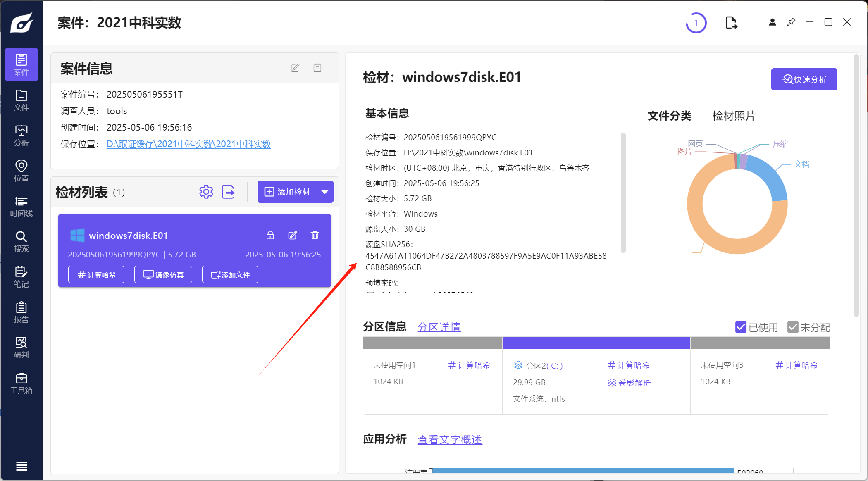Click the export icon beside 添加检材
Screen dimensions: 868x481
point(228,192)
